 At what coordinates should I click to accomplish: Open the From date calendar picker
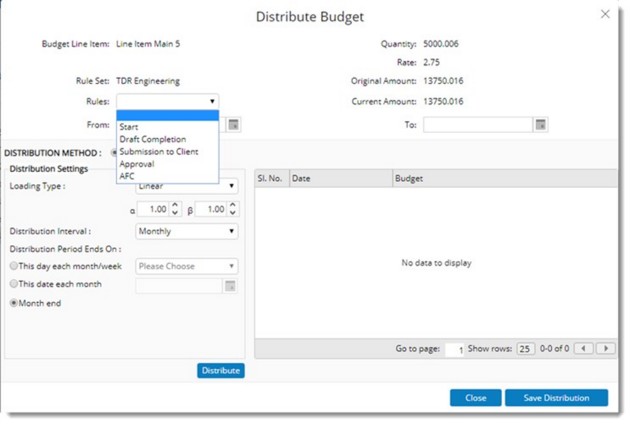click(x=234, y=125)
